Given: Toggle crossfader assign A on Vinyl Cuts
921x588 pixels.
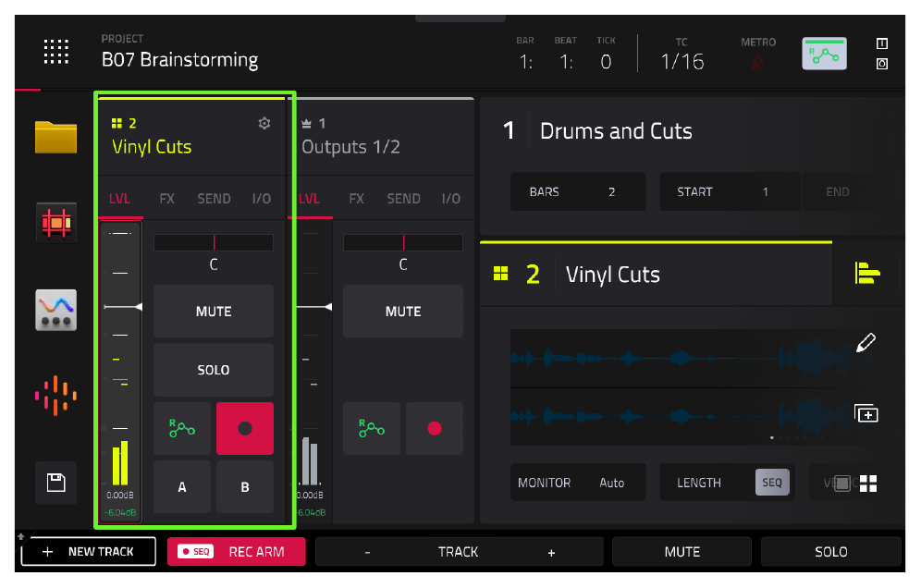Looking at the screenshot, I should pyautogui.click(x=182, y=487).
